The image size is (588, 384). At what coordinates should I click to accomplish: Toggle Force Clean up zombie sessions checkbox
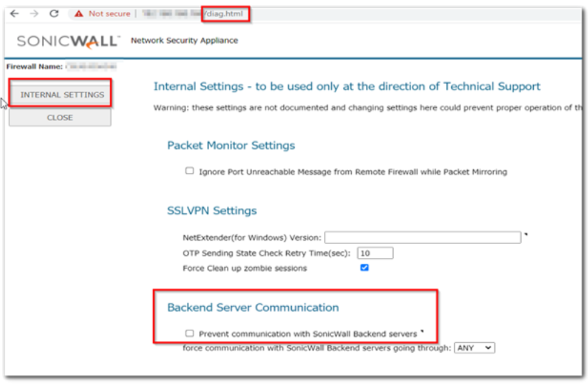coord(364,268)
